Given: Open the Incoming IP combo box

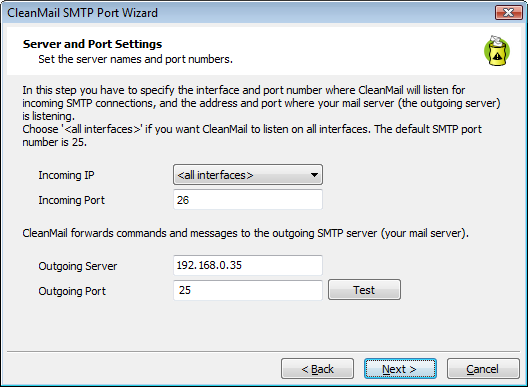Looking at the screenshot, I should 248,175.
